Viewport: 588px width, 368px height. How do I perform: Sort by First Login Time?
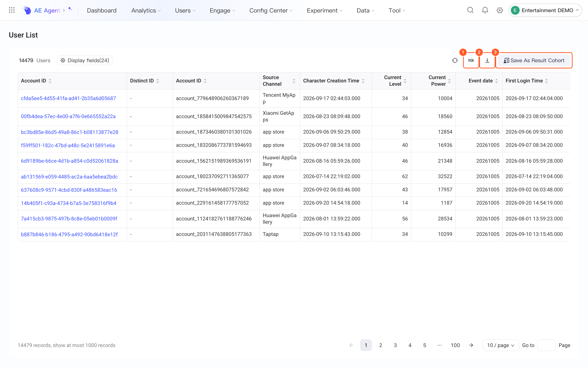coord(546,81)
